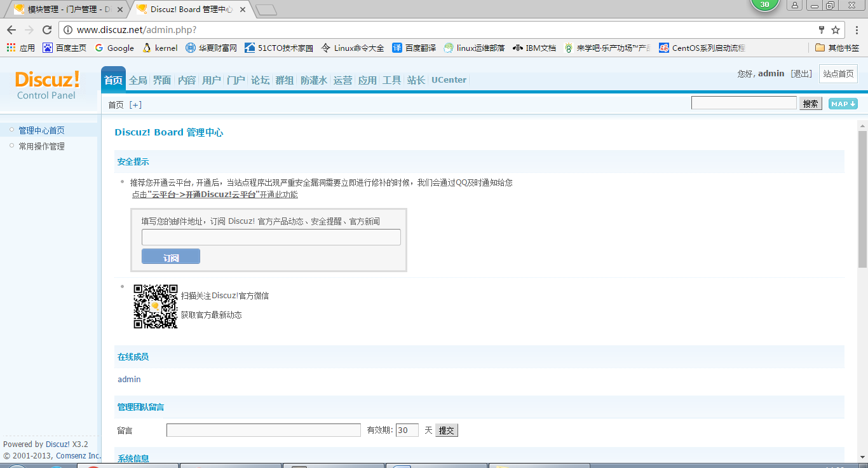The height and width of the screenshot is (468, 868).
Task: Open the 其他书签 folder
Action: 837,48
